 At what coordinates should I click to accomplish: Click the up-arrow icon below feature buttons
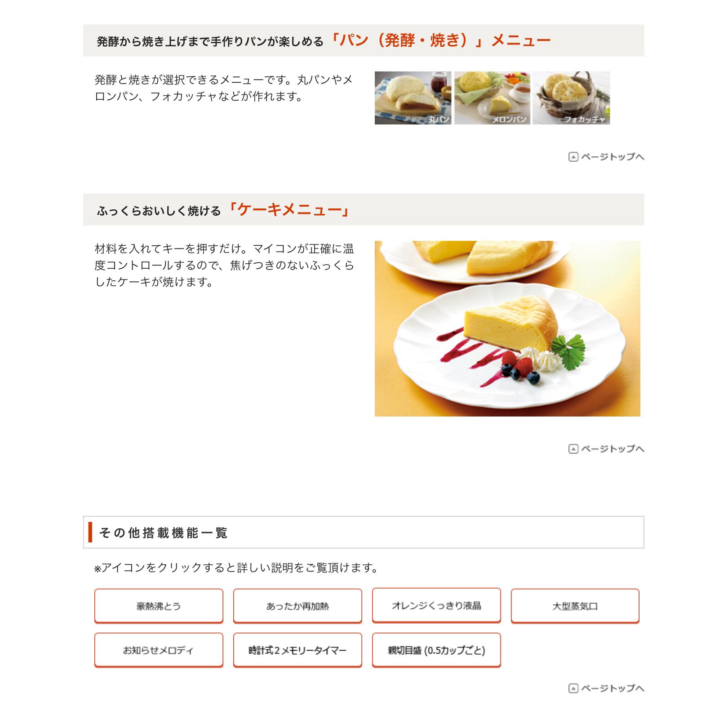[573, 688]
